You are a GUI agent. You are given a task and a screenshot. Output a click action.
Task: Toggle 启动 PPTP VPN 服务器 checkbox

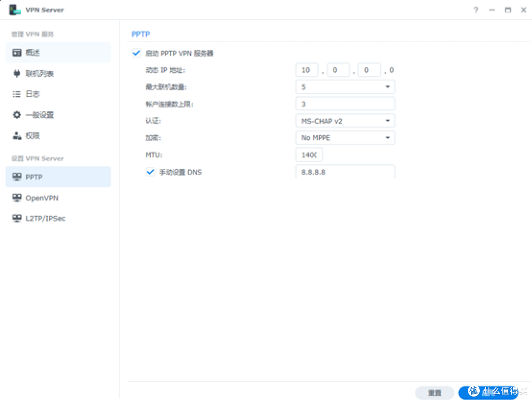tap(136, 53)
